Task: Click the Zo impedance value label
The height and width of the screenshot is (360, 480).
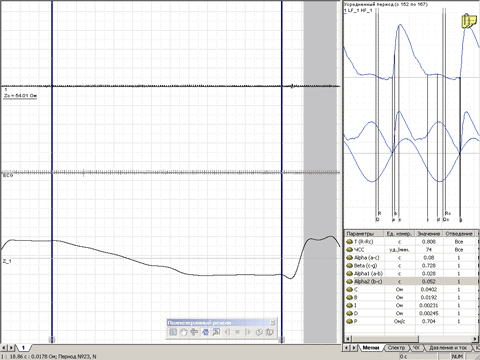Action: click(20, 96)
